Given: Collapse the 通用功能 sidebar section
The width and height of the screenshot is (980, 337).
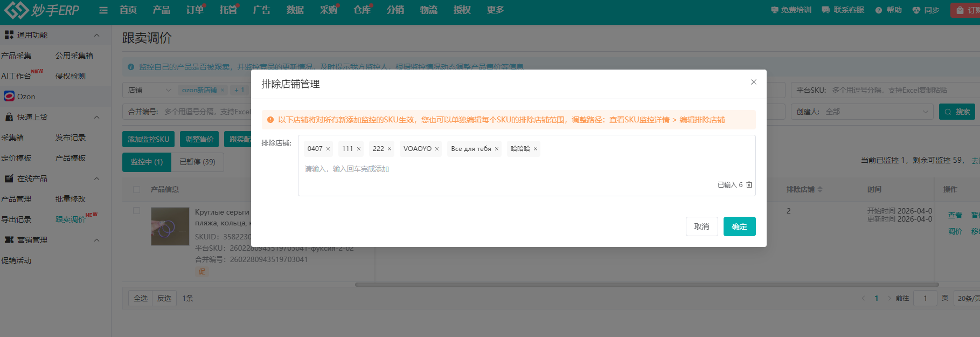Looking at the screenshot, I should click(96, 35).
